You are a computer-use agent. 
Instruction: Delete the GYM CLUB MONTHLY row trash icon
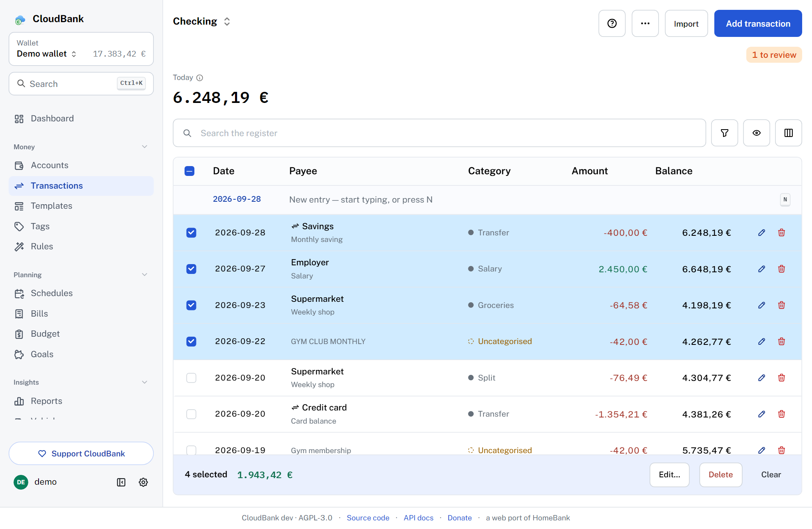782,341
